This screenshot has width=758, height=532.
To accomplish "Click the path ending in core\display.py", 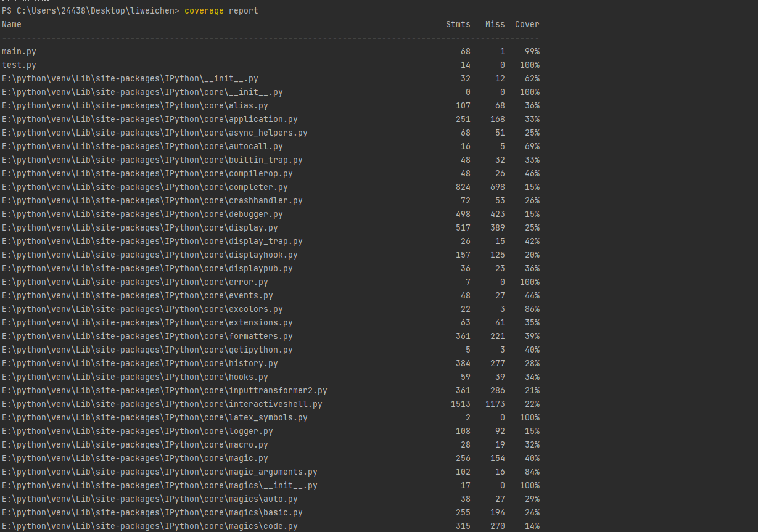I will coord(140,228).
